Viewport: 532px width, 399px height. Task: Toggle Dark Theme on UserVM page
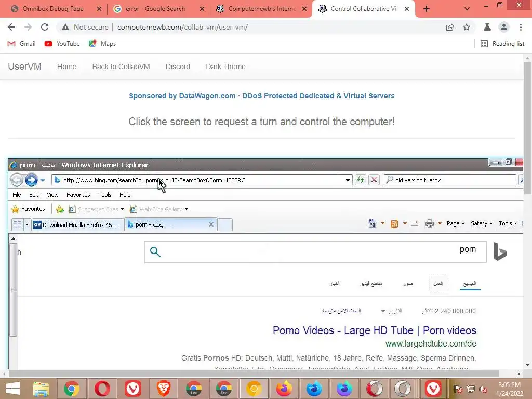coord(225,66)
